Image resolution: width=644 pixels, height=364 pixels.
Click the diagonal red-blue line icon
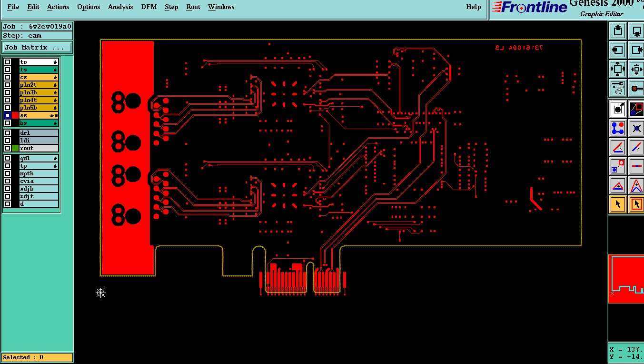636,147
